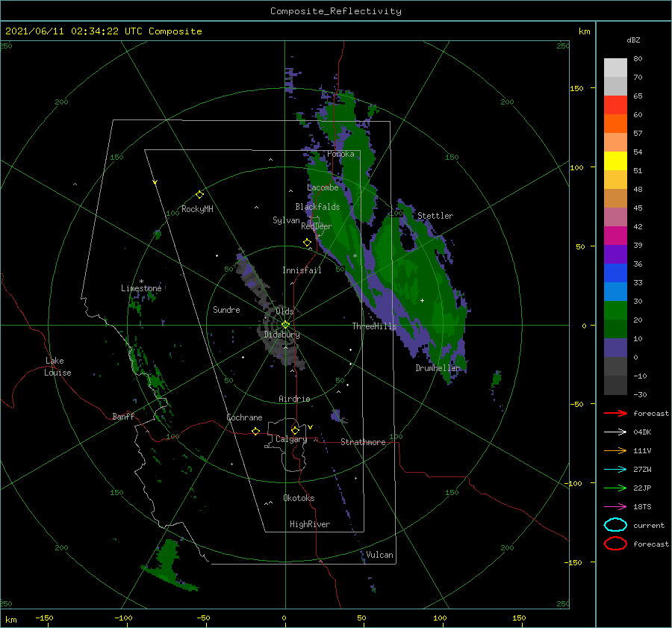Click the cyan 27ZW arrow icon
This screenshot has width=672, height=628.
pos(615,470)
